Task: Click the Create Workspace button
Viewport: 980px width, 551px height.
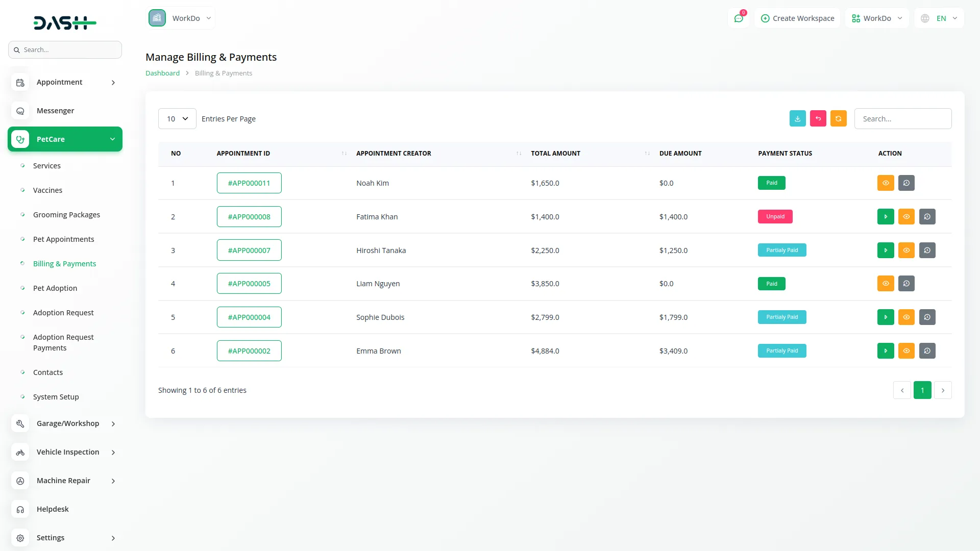Action: point(797,18)
